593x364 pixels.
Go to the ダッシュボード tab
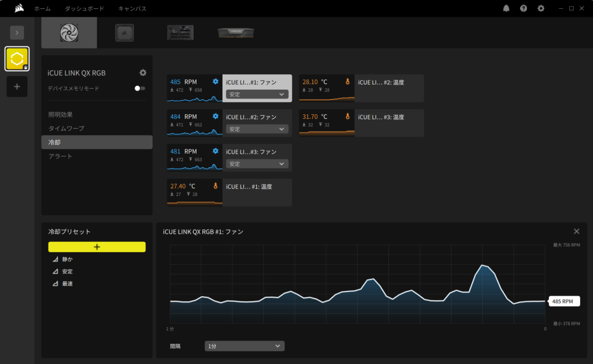84,8
